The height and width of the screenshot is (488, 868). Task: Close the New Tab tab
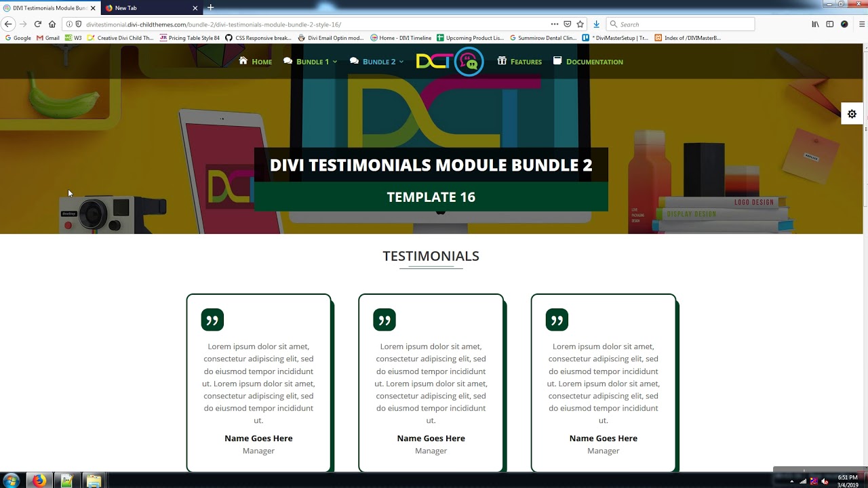coord(195,8)
